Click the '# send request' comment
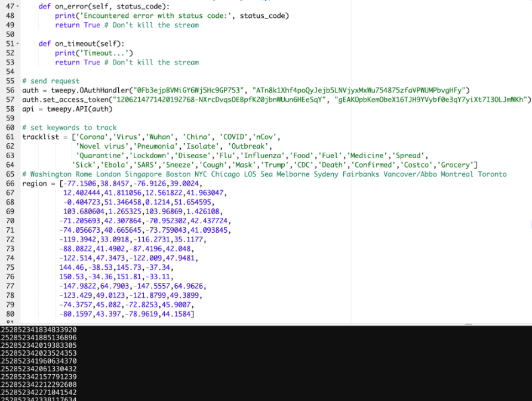 tap(51, 81)
